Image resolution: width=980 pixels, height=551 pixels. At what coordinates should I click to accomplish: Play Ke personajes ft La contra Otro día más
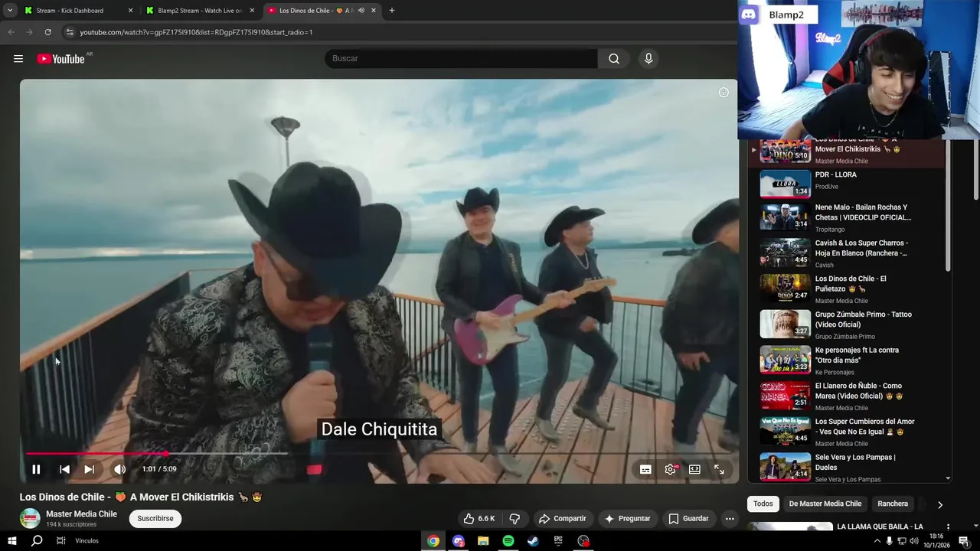tap(847, 360)
